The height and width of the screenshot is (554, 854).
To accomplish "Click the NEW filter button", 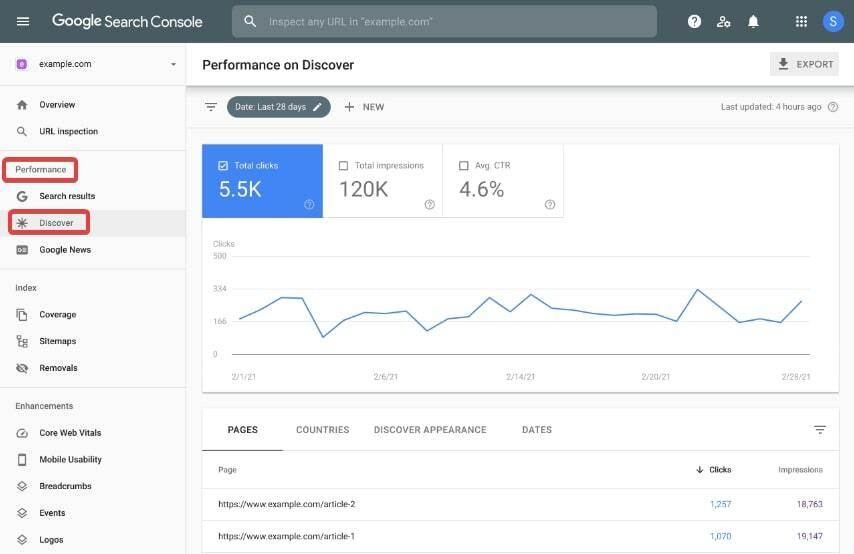I will coord(364,107).
